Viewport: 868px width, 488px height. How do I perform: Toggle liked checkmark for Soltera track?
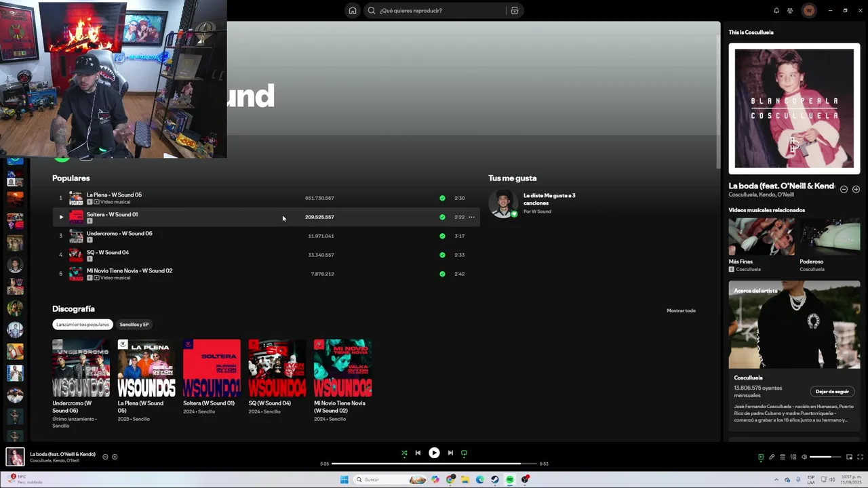pyautogui.click(x=442, y=217)
